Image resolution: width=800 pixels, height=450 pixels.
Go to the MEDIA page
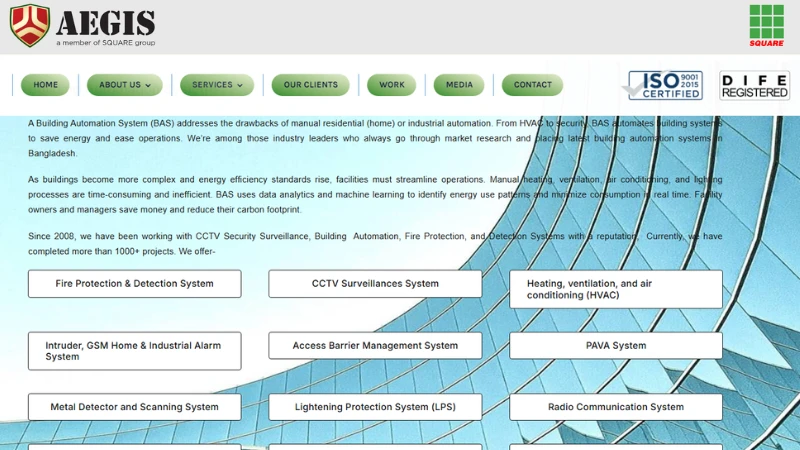coord(459,85)
